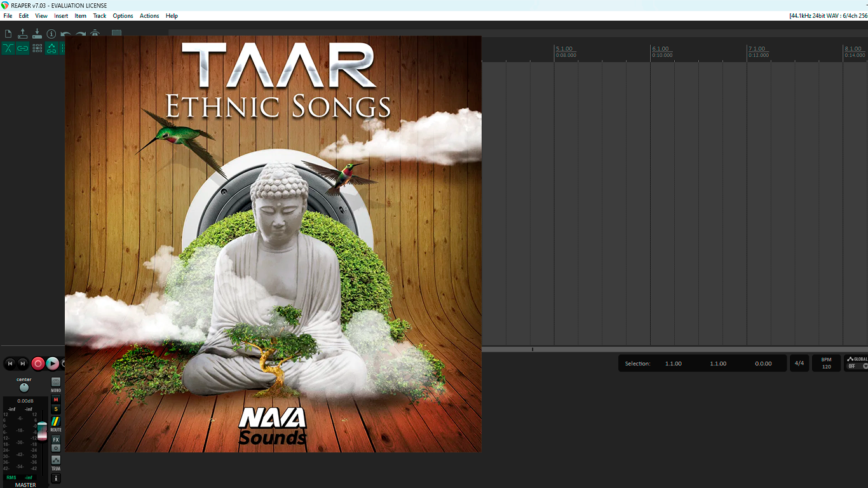Image resolution: width=868 pixels, height=488 pixels.
Task: Open the View menu
Action: point(41,16)
